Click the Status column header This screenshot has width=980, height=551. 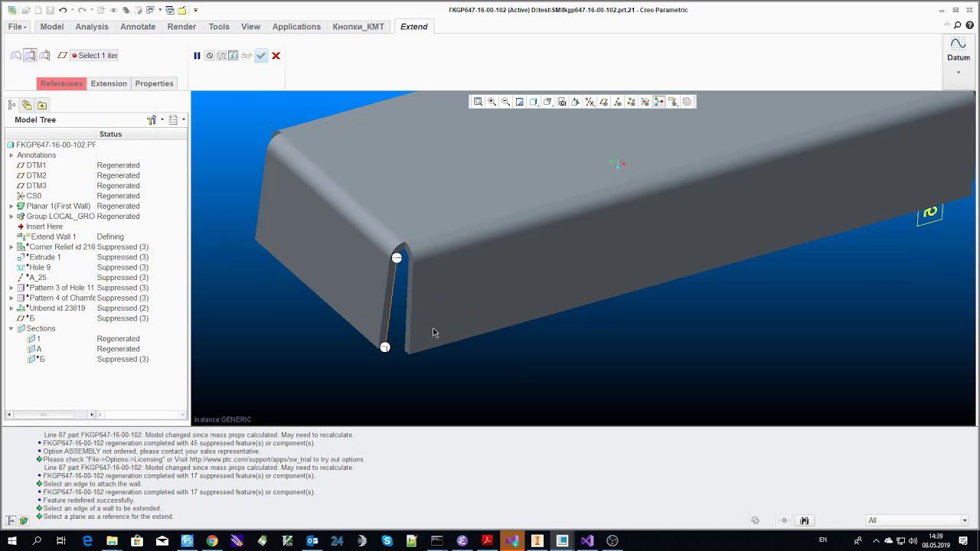click(x=110, y=134)
